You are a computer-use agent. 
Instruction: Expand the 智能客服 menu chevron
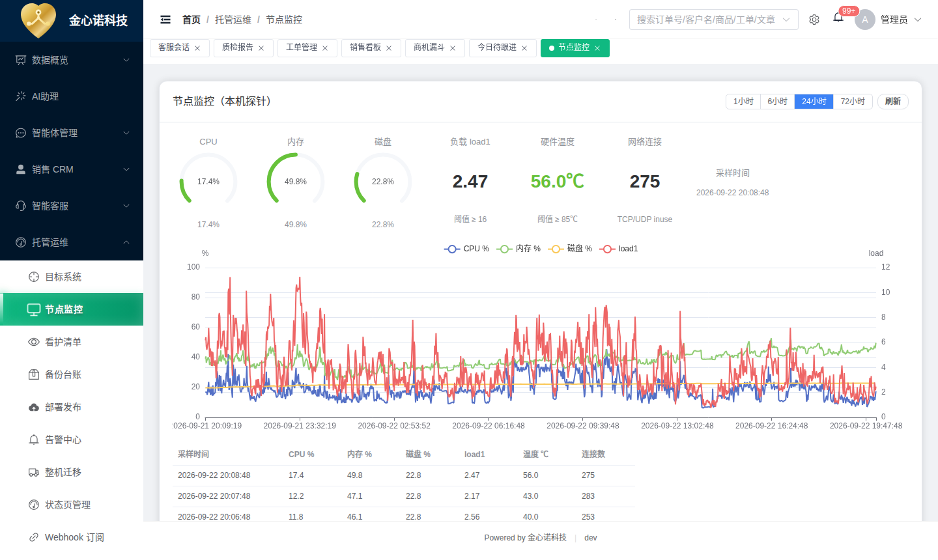[x=126, y=206]
